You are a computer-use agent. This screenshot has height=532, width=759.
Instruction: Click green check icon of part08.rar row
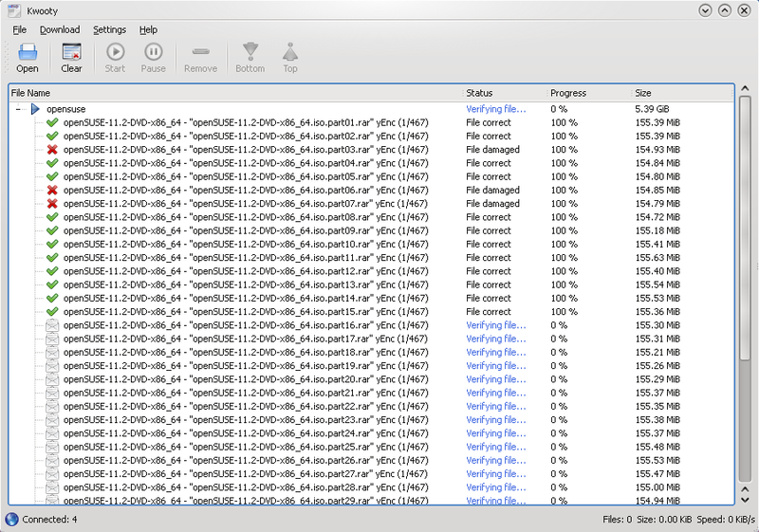coord(52,218)
